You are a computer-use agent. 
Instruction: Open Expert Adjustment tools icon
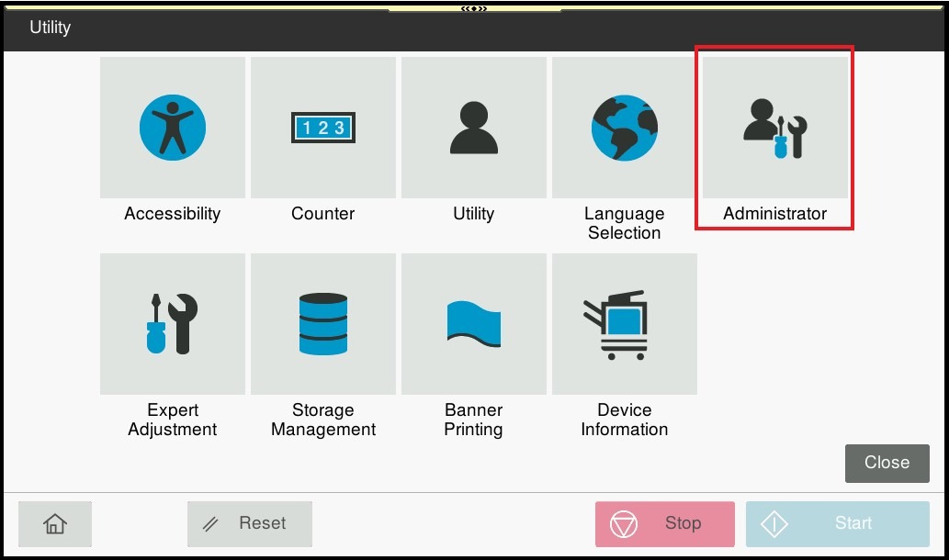coord(173,324)
